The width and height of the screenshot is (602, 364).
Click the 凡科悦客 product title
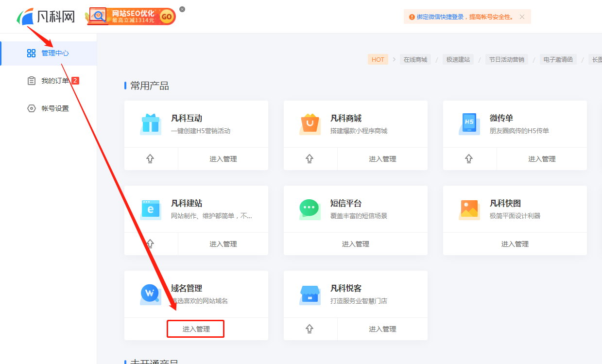coord(346,289)
